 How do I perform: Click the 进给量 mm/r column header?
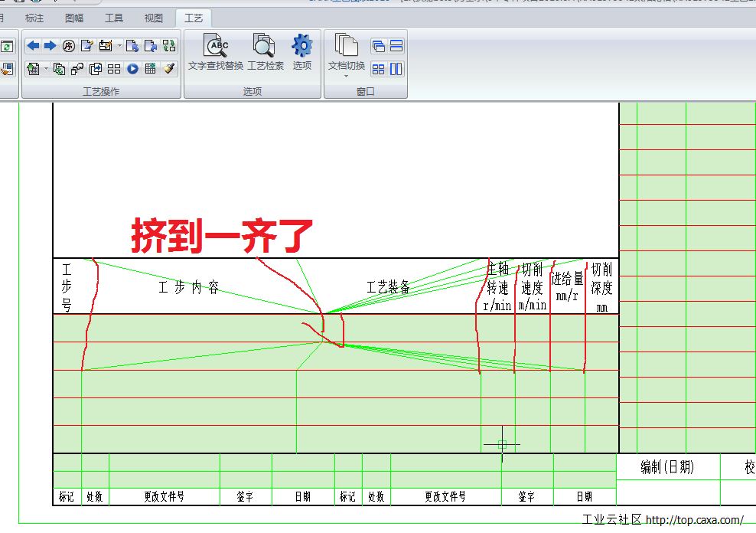[x=567, y=286]
